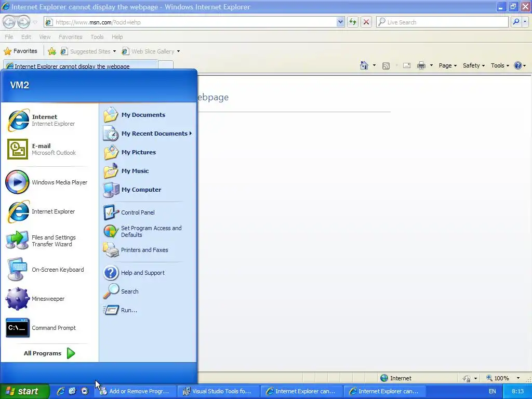Open Home button dropdown arrow

[x=374, y=65]
